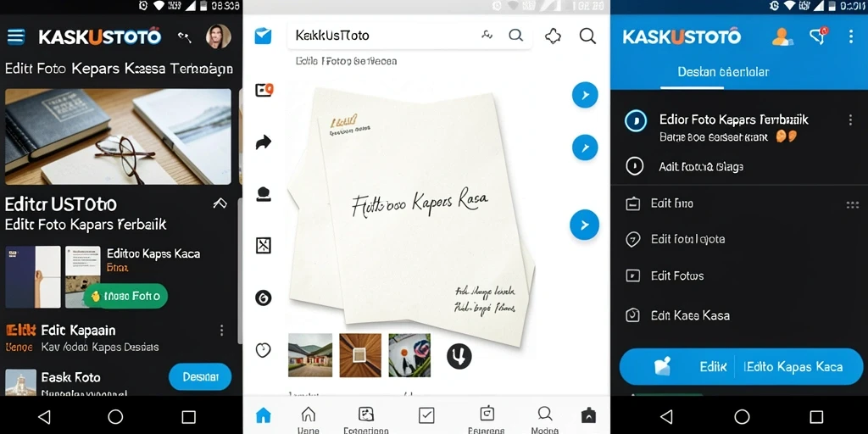Screen dimensions: 868x434
Task: Click the blue Desnar button
Action: click(x=200, y=377)
